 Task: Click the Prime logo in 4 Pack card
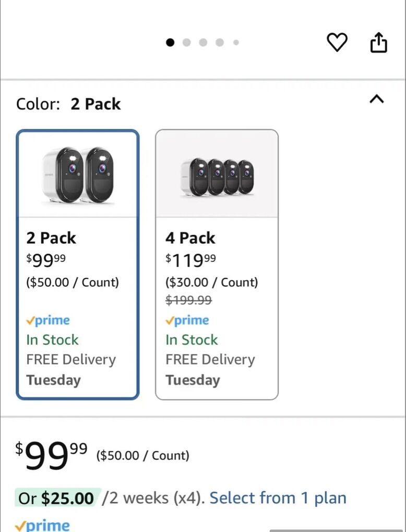click(187, 320)
